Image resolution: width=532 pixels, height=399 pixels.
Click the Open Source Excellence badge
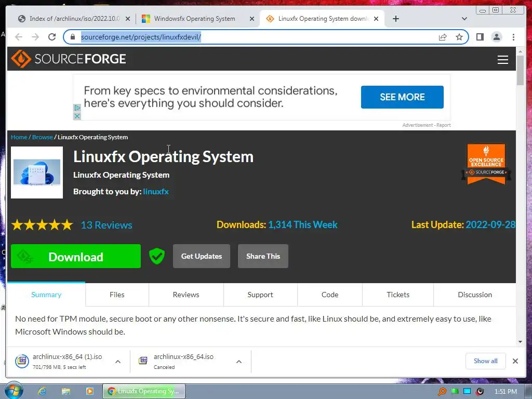pyautogui.click(x=486, y=165)
